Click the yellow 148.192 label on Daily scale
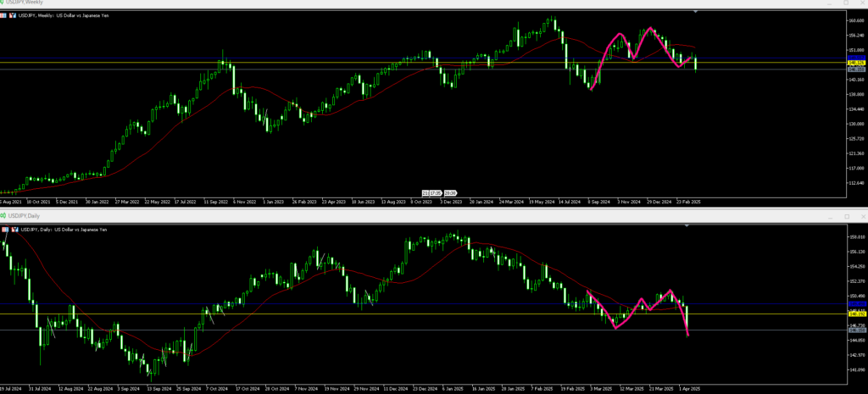Screen dimensions: 868x394 (856, 314)
